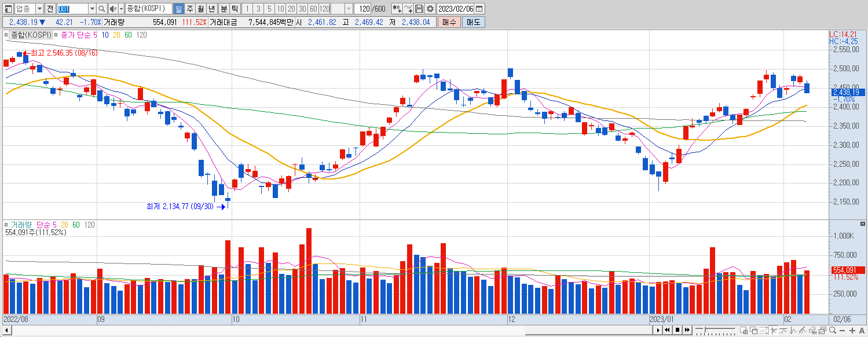The width and height of the screenshot is (868, 337).
Task: Click the crosshair cursor icon
Action: point(774,331)
